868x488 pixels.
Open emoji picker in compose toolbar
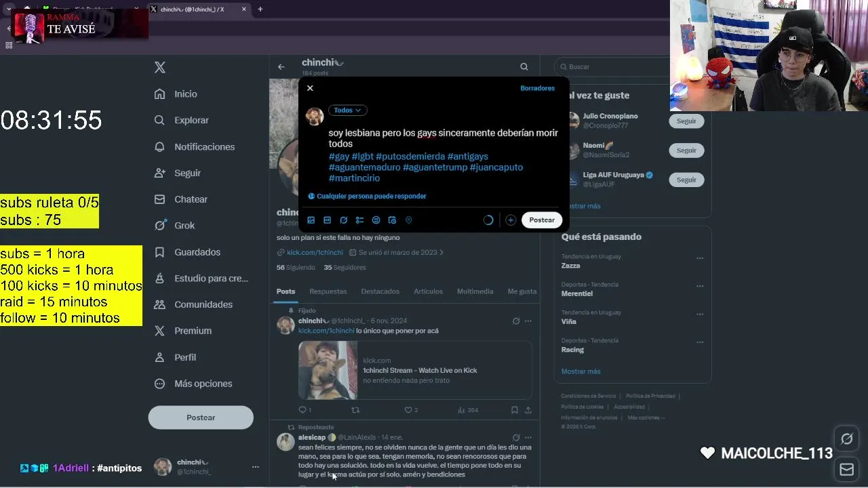click(x=376, y=220)
